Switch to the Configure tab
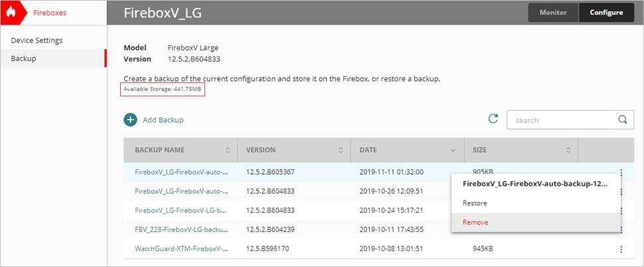644x267 pixels. point(606,13)
